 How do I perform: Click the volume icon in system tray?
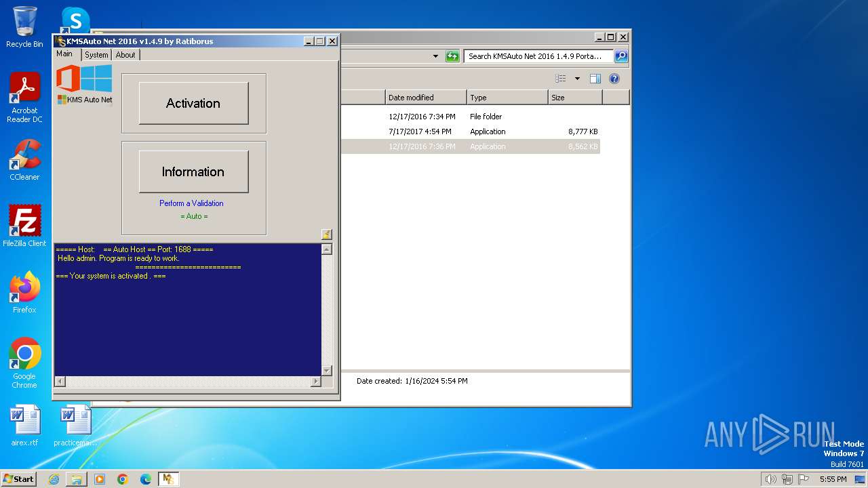[x=770, y=479]
